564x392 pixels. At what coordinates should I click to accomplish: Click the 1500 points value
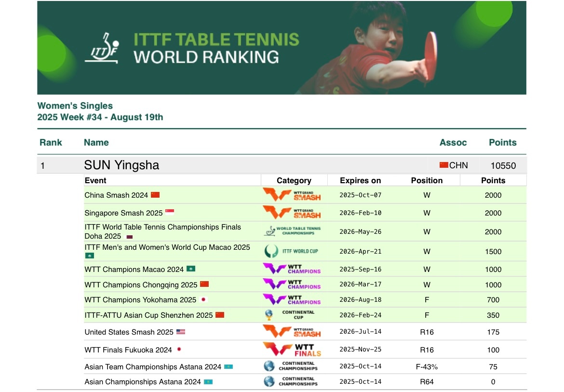(493, 251)
